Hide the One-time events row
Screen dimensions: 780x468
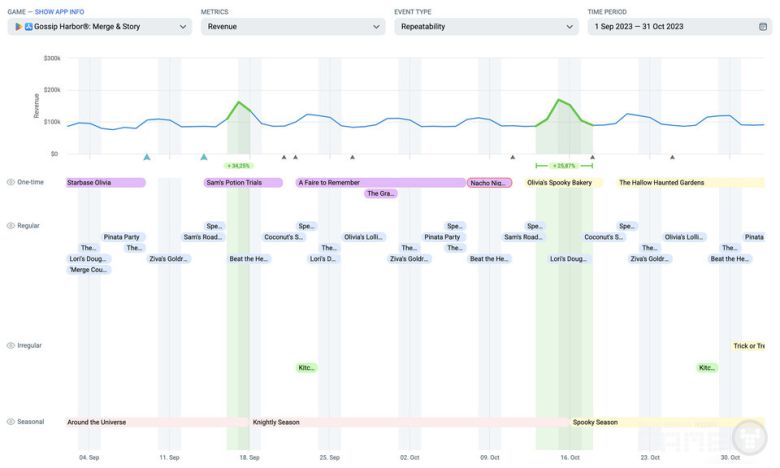click(11, 183)
